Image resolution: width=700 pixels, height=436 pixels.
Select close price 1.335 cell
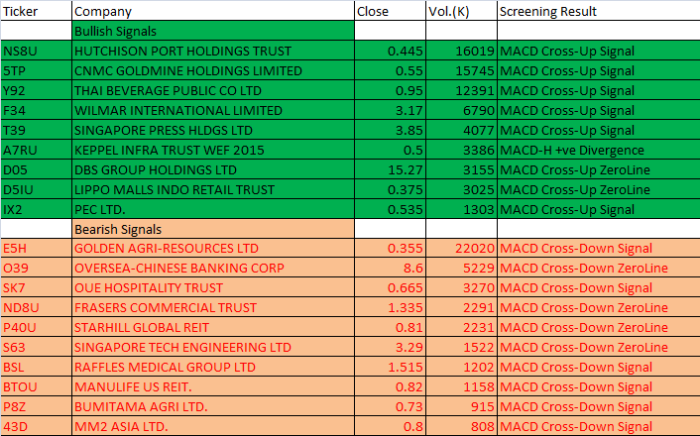click(390, 307)
